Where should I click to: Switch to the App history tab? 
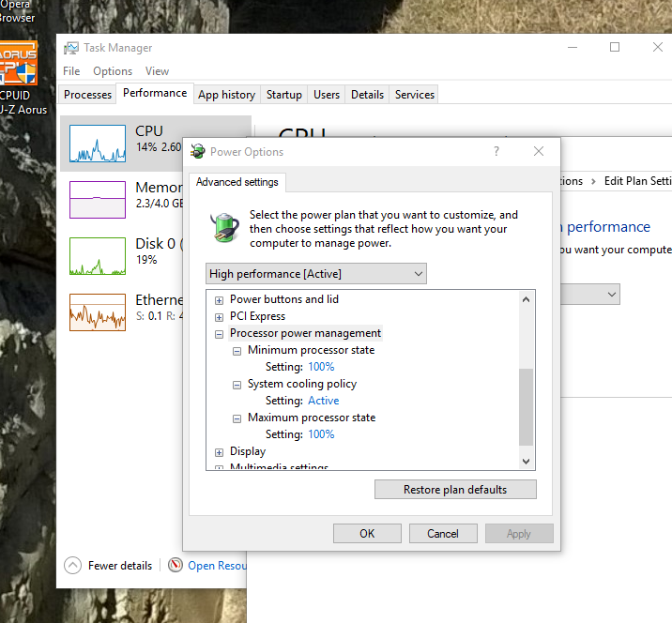pos(227,94)
